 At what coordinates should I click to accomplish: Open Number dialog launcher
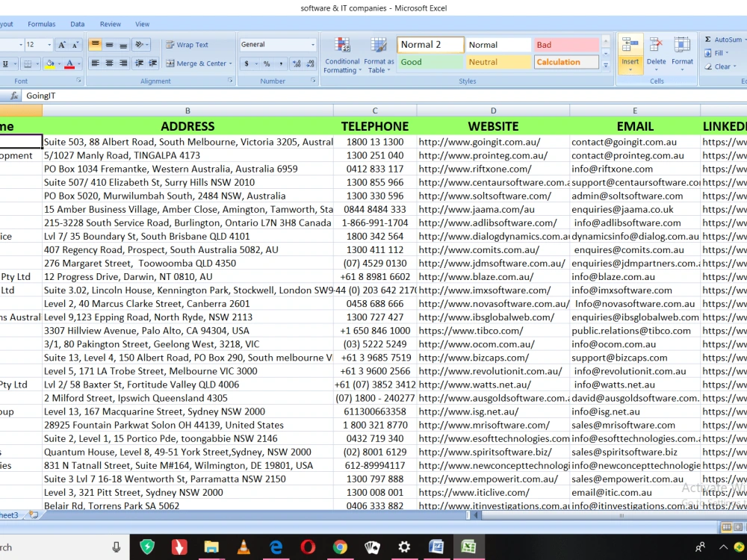(x=314, y=81)
